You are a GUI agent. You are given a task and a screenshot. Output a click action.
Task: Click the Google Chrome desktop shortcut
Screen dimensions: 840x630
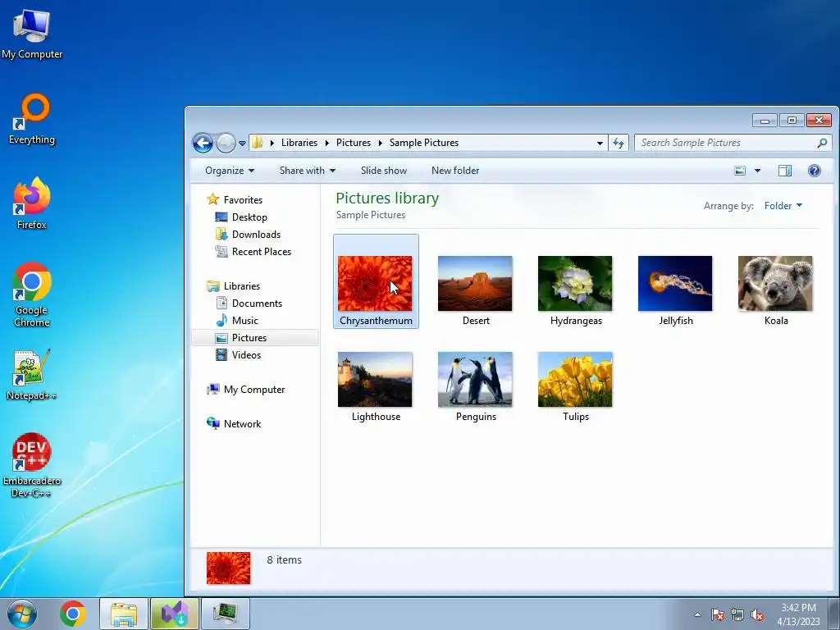coord(32,294)
